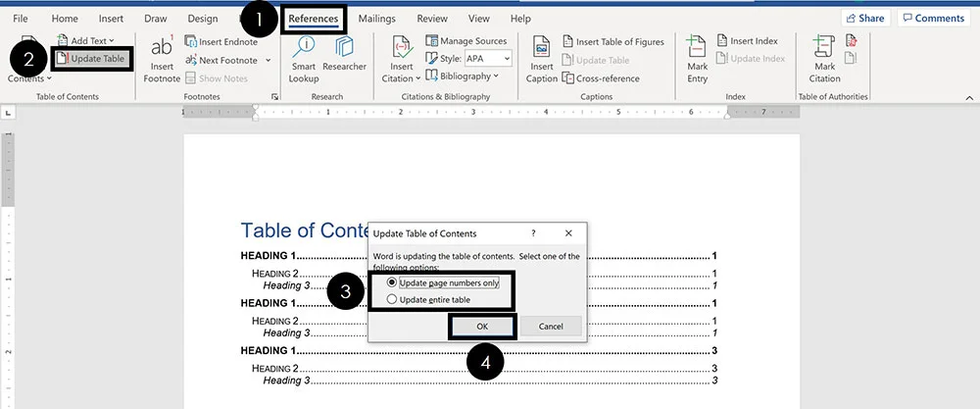Viewport: 980px width, 409px height.
Task: Open the Add Text dropdown
Action: point(85,40)
